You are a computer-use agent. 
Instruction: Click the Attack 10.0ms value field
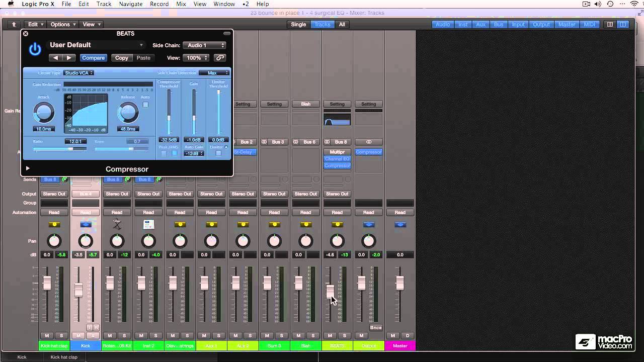point(44,129)
